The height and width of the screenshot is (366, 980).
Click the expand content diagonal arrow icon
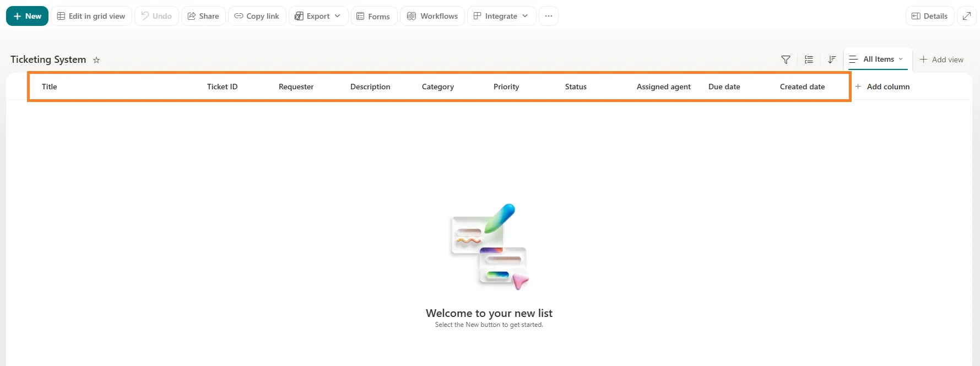pyautogui.click(x=967, y=16)
